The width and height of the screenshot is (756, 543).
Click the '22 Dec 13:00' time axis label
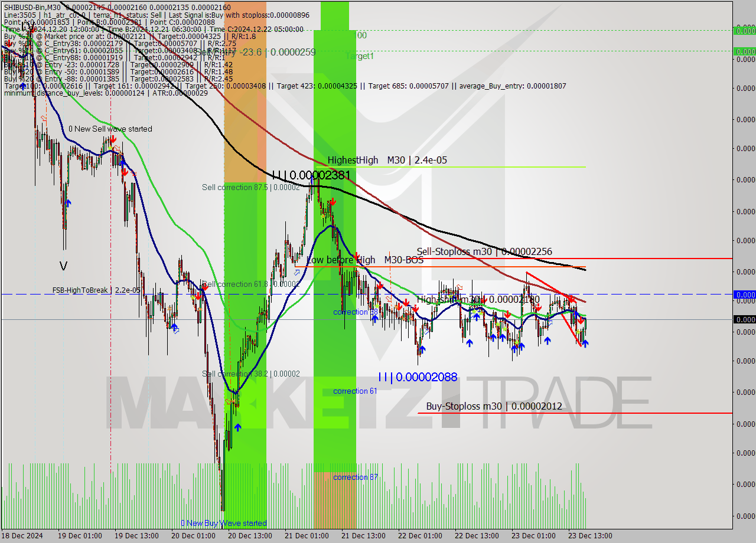(477, 536)
